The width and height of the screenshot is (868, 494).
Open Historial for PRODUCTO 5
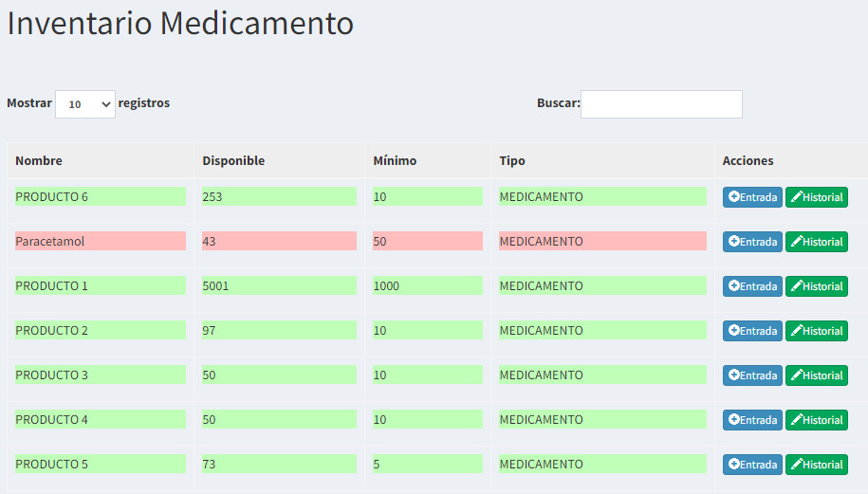[x=817, y=464]
